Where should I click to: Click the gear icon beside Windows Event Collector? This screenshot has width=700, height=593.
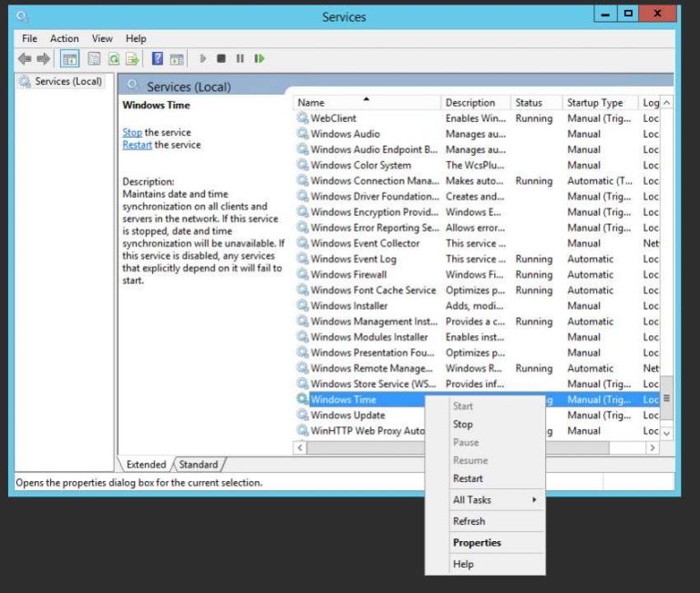tap(303, 242)
